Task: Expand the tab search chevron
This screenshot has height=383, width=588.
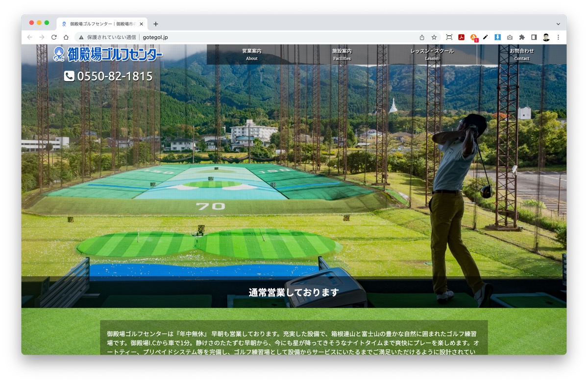Action: click(x=557, y=24)
